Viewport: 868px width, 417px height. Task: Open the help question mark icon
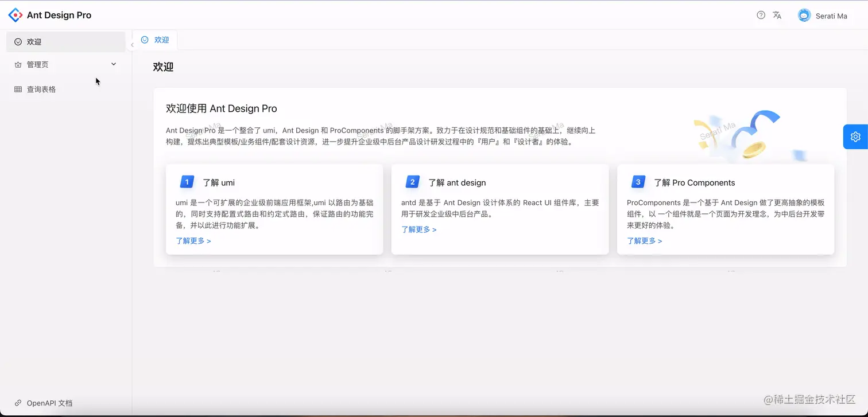(x=761, y=15)
